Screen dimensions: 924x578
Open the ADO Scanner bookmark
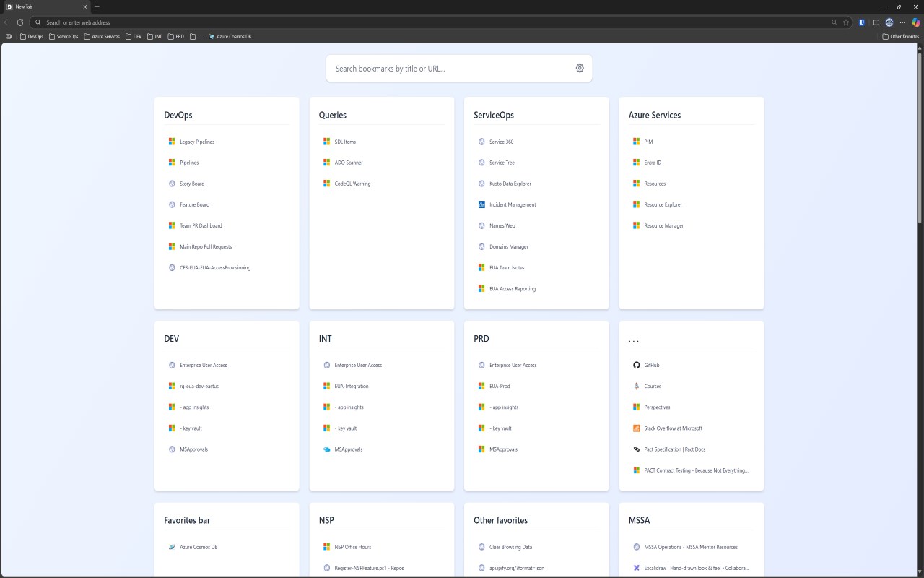(x=349, y=163)
